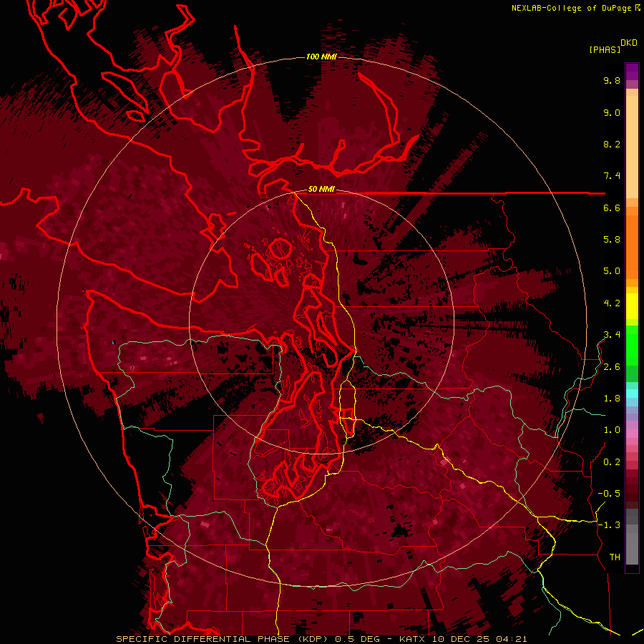Screen dimensions: 644x644
Task: Click the 0.2 value on color scale
Action: [612, 462]
